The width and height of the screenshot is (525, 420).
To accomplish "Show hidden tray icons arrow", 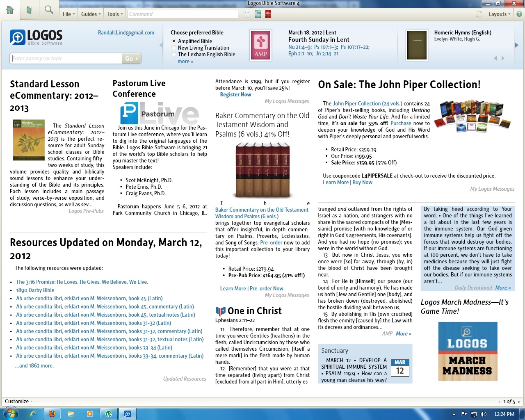I will click(x=454, y=414).
